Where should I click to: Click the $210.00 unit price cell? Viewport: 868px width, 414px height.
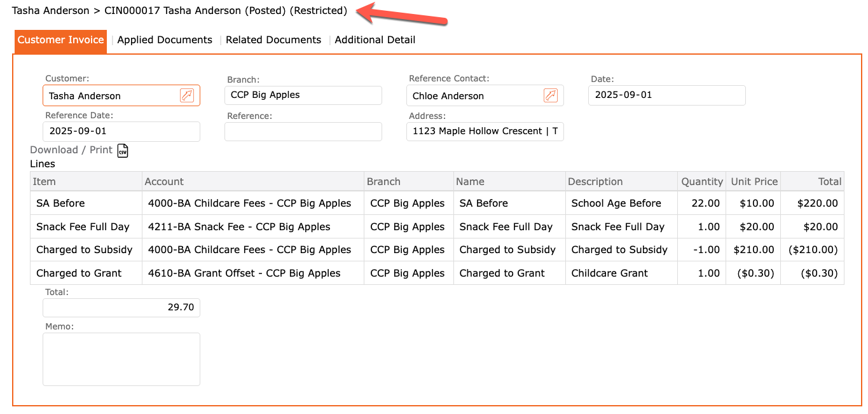coord(754,250)
